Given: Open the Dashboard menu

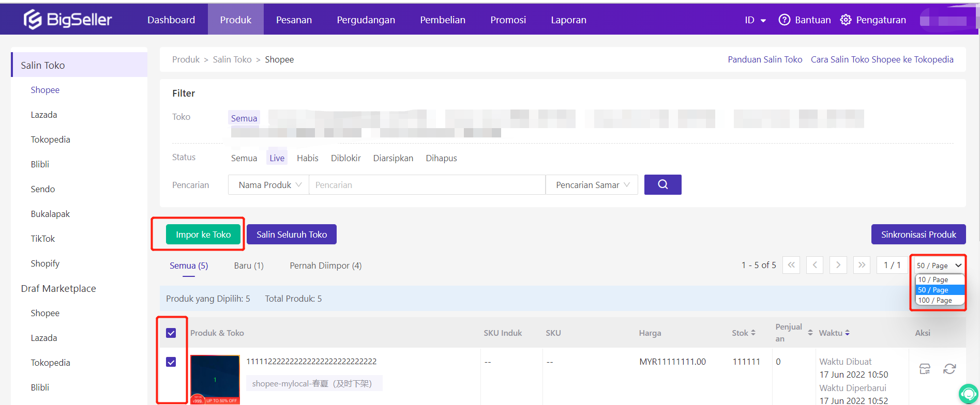Looking at the screenshot, I should pyautogui.click(x=171, y=20).
